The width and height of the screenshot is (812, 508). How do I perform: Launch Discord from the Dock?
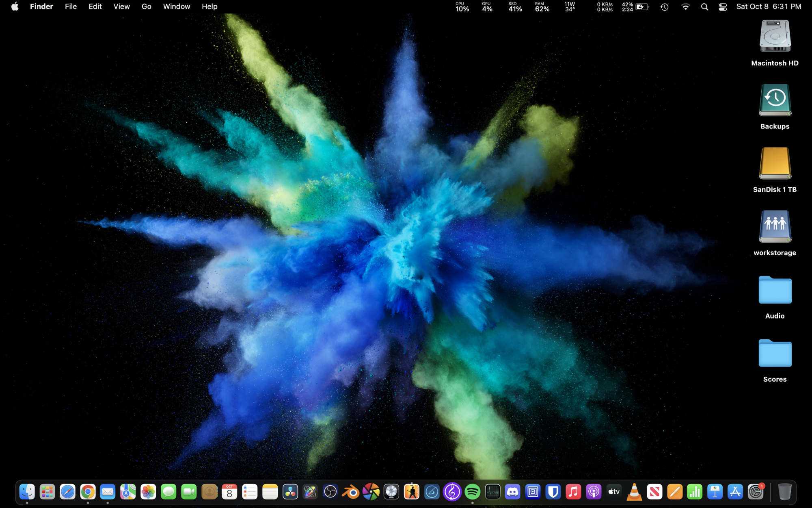513,492
